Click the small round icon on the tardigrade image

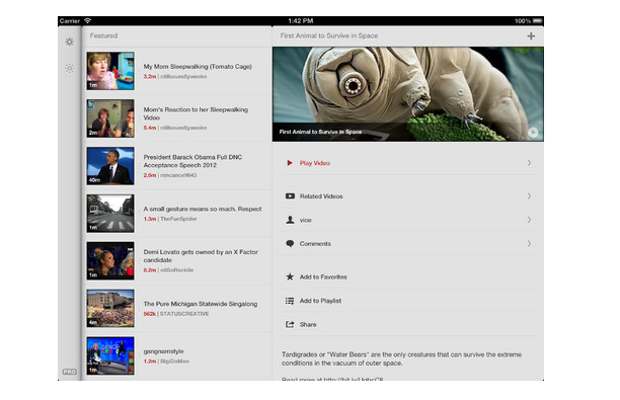coord(533,132)
